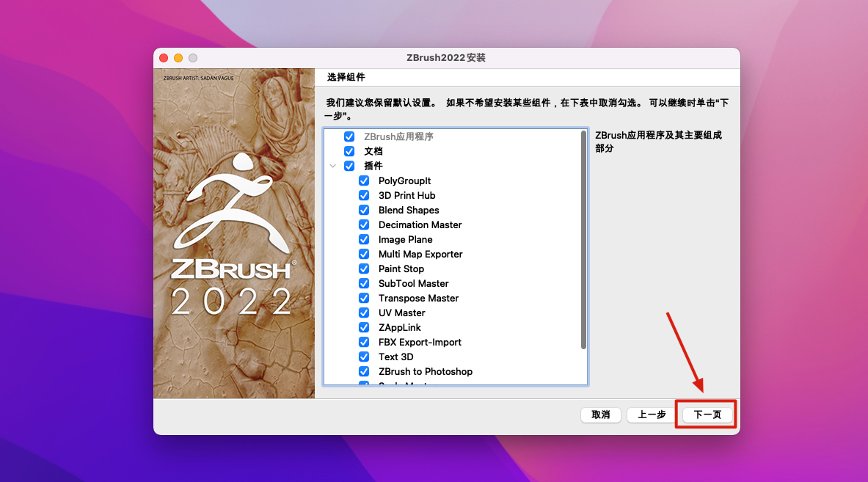
Task: Toggle the UV Master checkbox
Action: click(x=364, y=313)
